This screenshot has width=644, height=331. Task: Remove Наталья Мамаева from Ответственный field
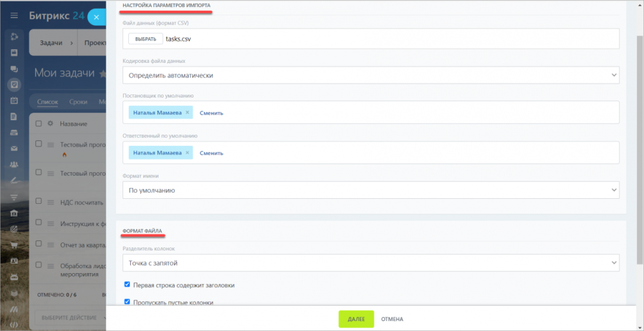[x=187, y=152]
